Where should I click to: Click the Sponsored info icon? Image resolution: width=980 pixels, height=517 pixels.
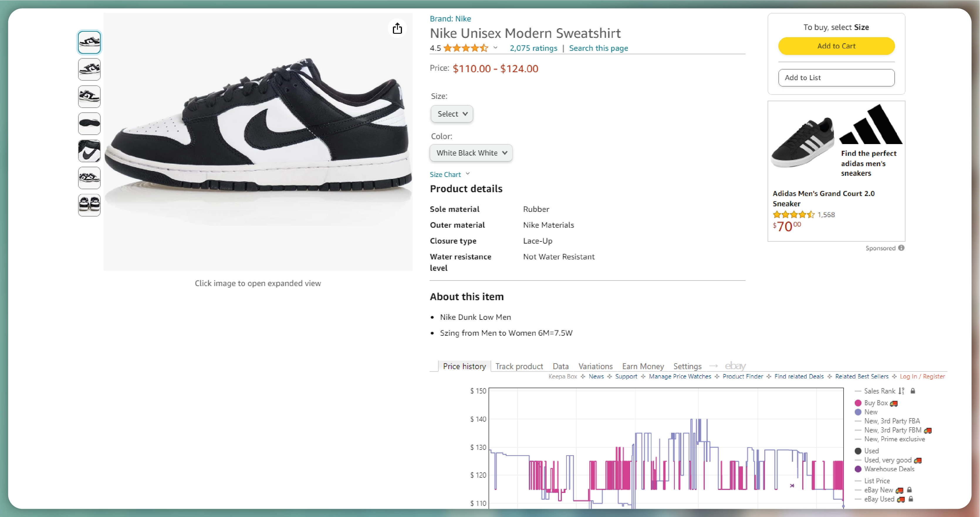[901, 248]
